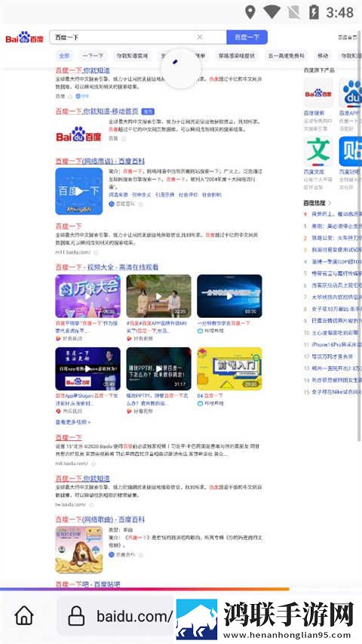
Task: Open the blue 百度一下 Baike image
Action: (x=78, y=191)
